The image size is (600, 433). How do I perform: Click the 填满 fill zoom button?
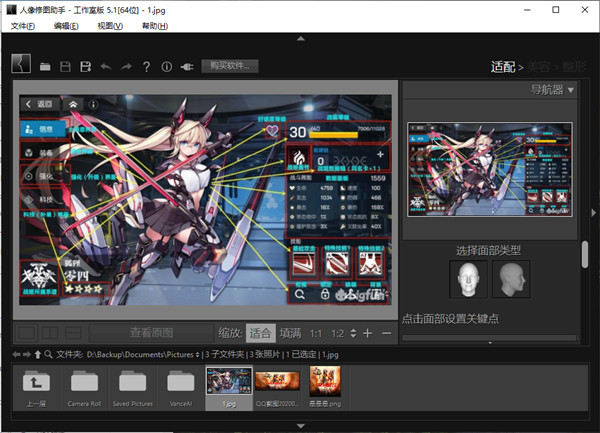click(290, 332)
